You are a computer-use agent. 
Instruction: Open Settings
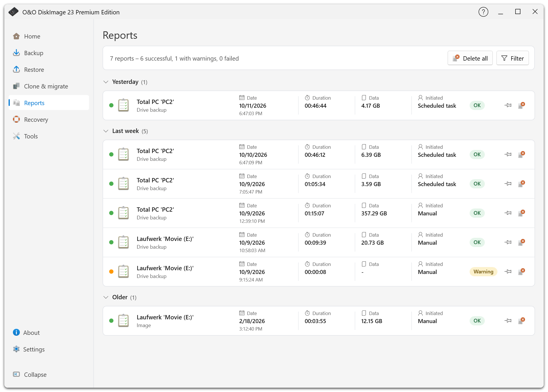[49, 349]
